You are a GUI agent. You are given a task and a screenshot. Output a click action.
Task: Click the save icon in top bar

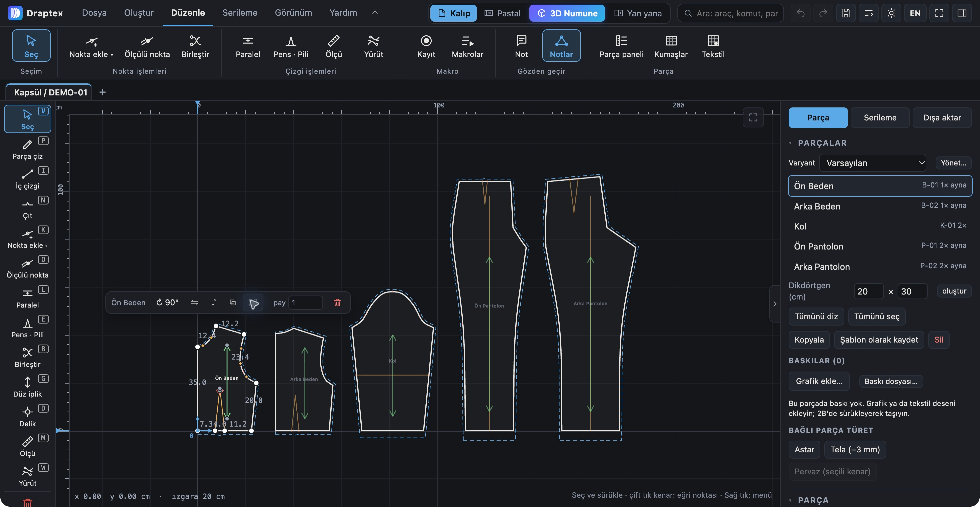pos(846,13)
